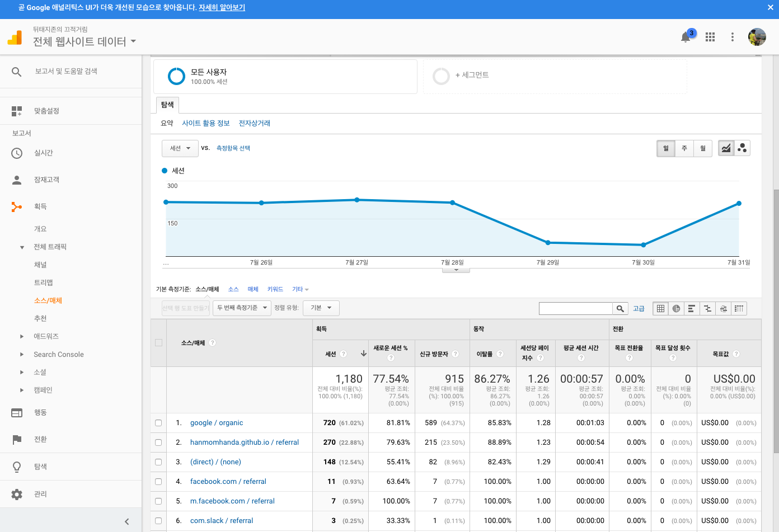Switch to motion chart view

(742, 148)
